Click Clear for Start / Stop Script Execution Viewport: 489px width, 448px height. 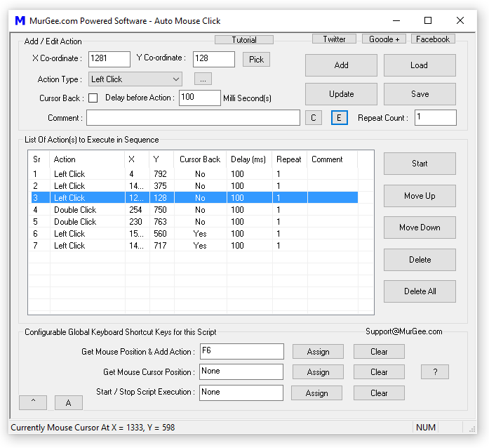[379, 393]
